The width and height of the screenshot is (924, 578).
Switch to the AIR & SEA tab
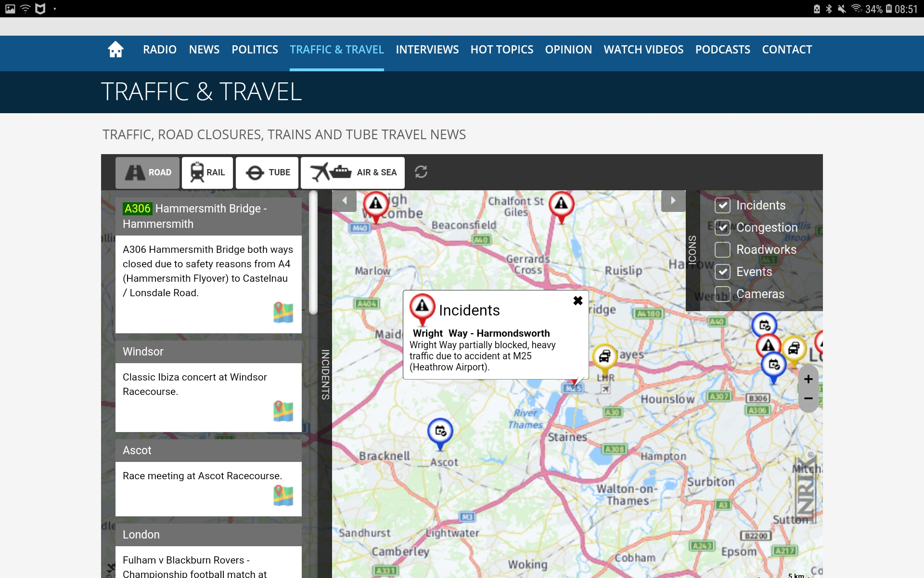(x=353, y=172)
